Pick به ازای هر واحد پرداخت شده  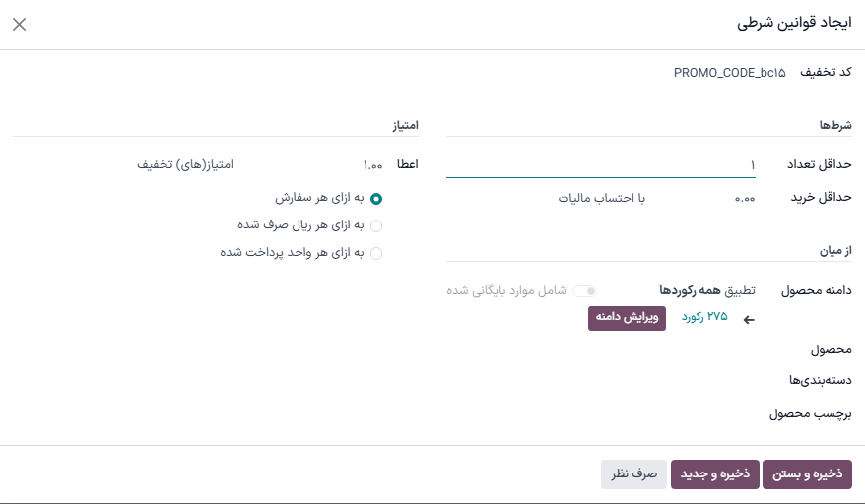pos(375,253)
